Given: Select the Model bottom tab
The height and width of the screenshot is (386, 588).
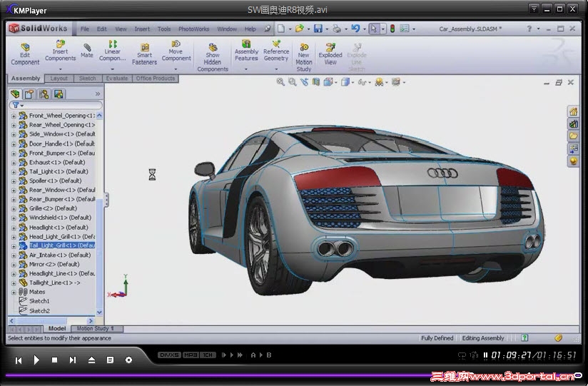Looking at the screenshot, I should point(57,329).
